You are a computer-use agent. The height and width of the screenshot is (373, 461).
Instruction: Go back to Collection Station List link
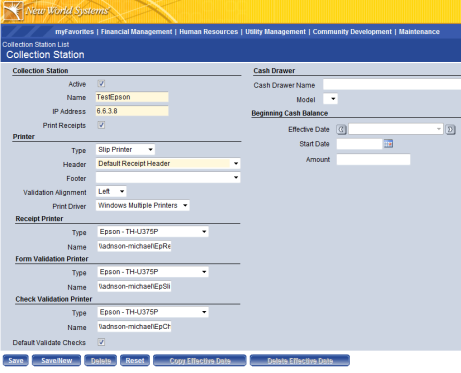pyautogui.click(x=36, y=44)
